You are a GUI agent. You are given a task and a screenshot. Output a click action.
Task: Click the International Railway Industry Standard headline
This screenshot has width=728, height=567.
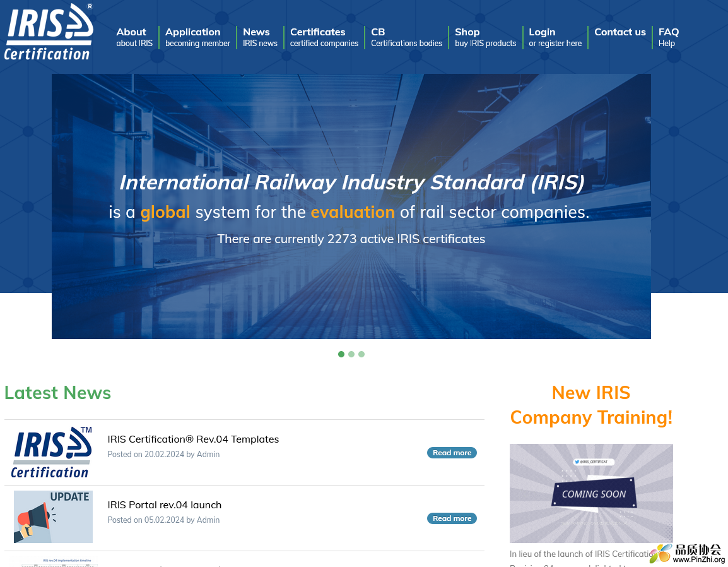tap(351, 182)
